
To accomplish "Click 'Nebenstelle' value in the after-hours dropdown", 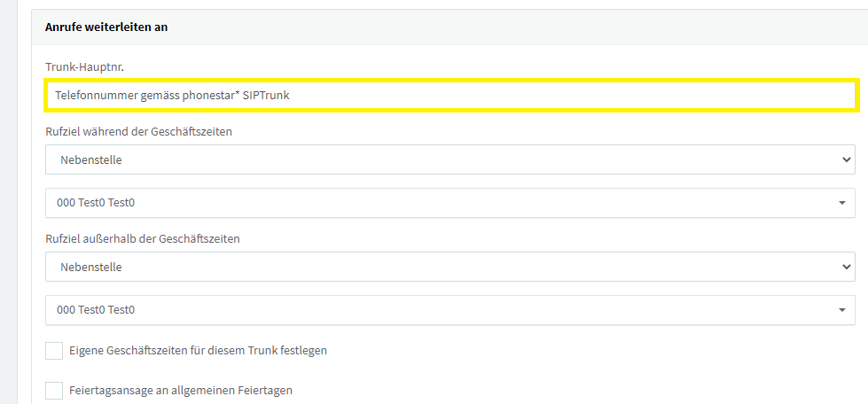I will [91, 267].
